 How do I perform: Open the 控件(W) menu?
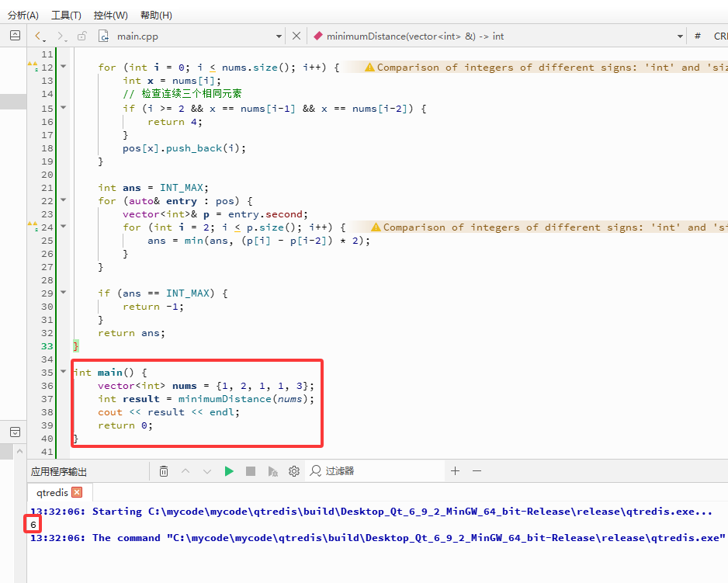pyautogui.click(x=110, y=16)
